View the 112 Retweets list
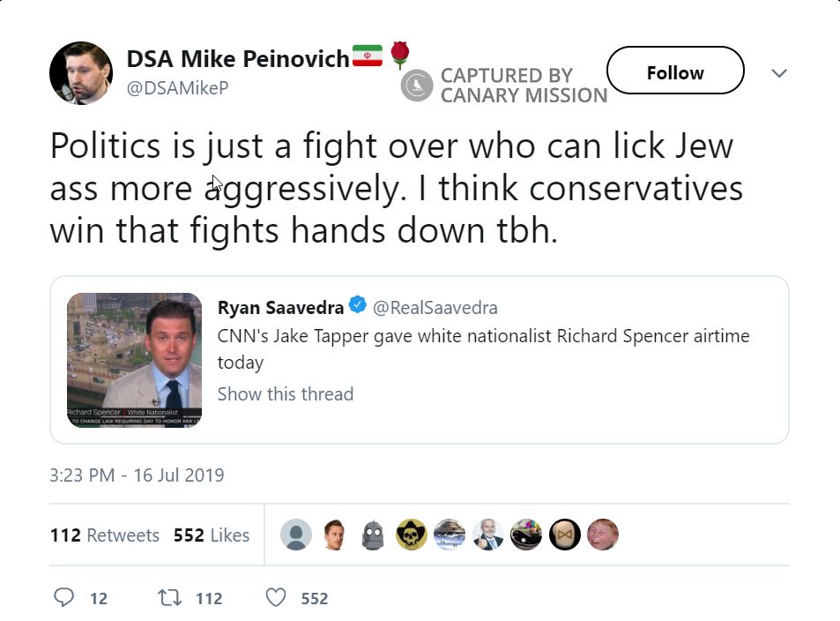 105,535
